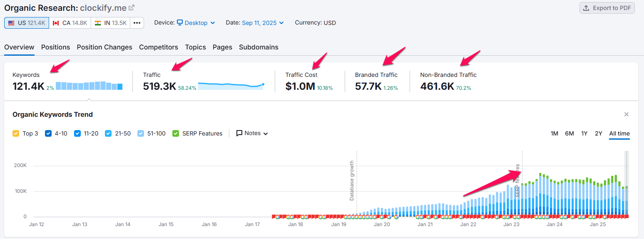Screen dimensions: 644x239
Task: Open the Date Sep 11, 2025 dropdown
Action: (263, 23)
